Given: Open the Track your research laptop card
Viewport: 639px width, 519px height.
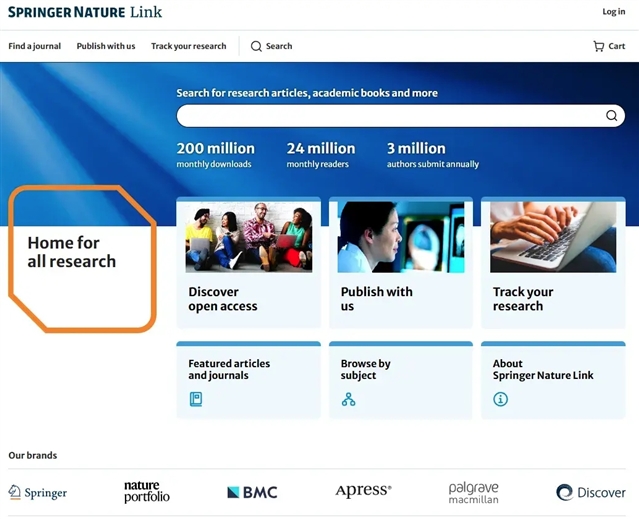Looking at the screenshot, I should click(x=552, y=237).
